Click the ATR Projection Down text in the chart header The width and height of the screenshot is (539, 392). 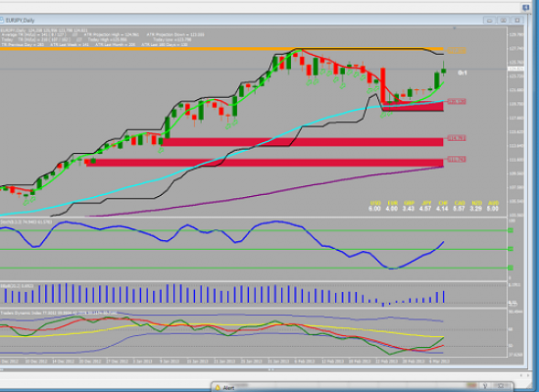[175, 34]
